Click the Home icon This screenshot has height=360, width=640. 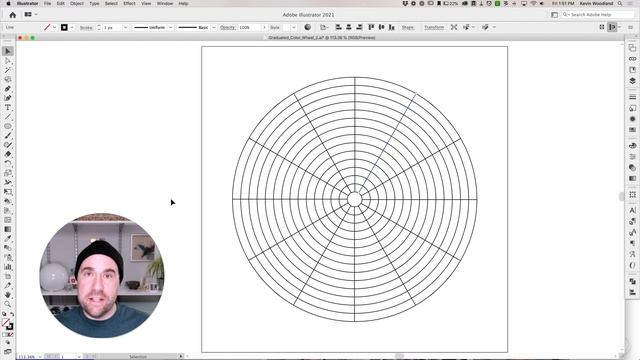[13, 15]
